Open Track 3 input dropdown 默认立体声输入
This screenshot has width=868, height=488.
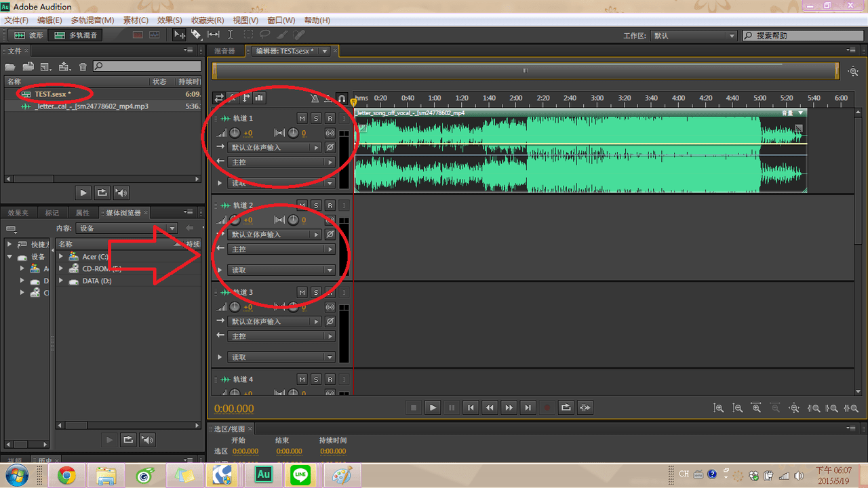point(274,321)
